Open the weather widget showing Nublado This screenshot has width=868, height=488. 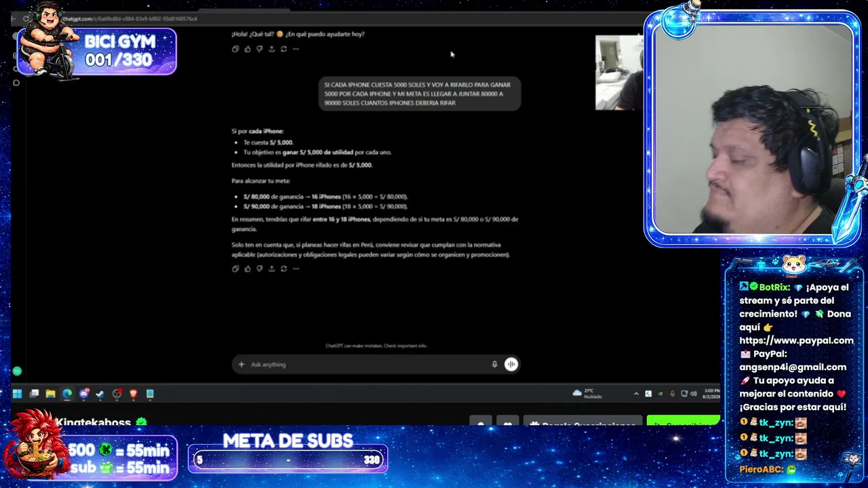(x=587, y=394)
